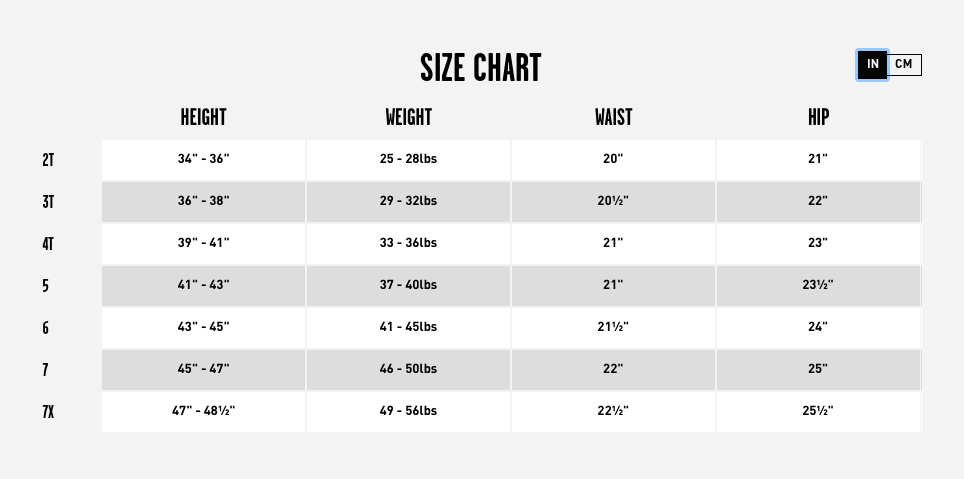This screenshot has width=964, height=479.
Task: Click the 7X size row label
Action: point(48,412)
